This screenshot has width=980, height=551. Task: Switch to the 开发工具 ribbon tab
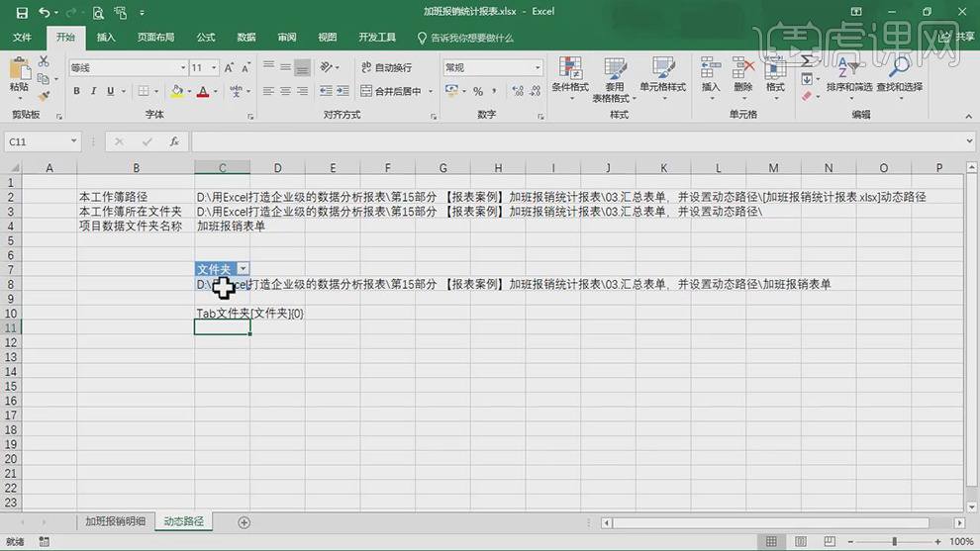tap(377, 38)
